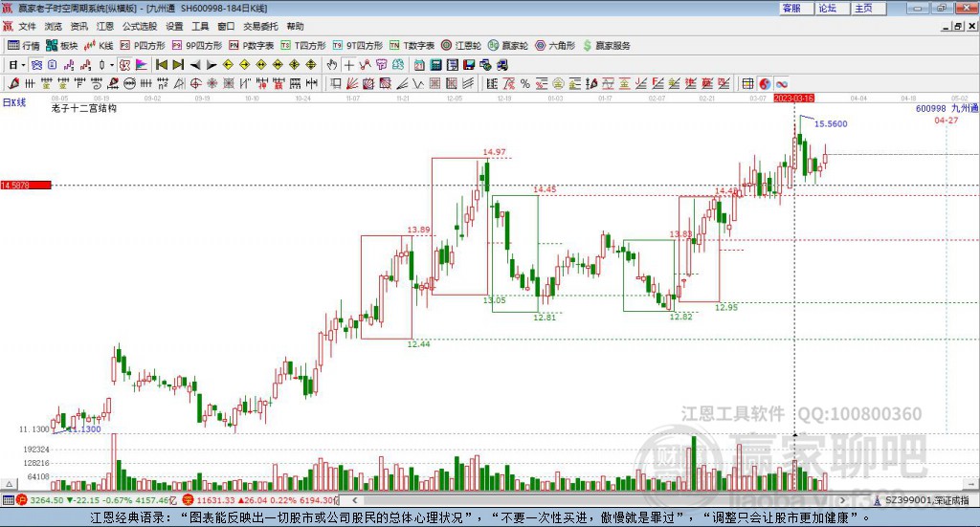Click the 主页 button in title bar
The width and height of the screenshot is (980, 527).
pos(868,8)
